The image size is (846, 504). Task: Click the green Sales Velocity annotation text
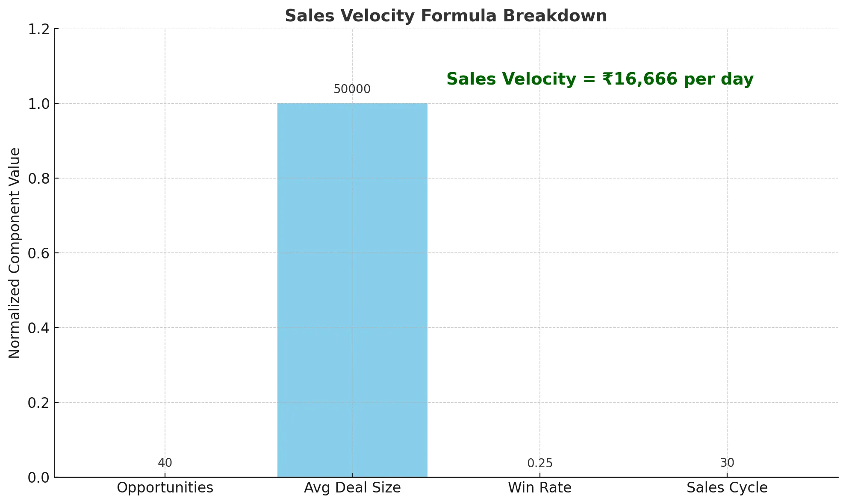(600, 79)
